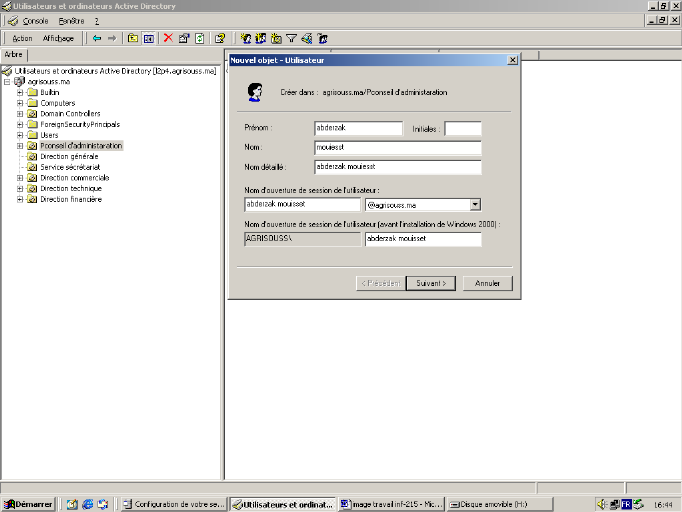
Task: Click the volume speaker tray icon
Action: (x=602, y=504)
